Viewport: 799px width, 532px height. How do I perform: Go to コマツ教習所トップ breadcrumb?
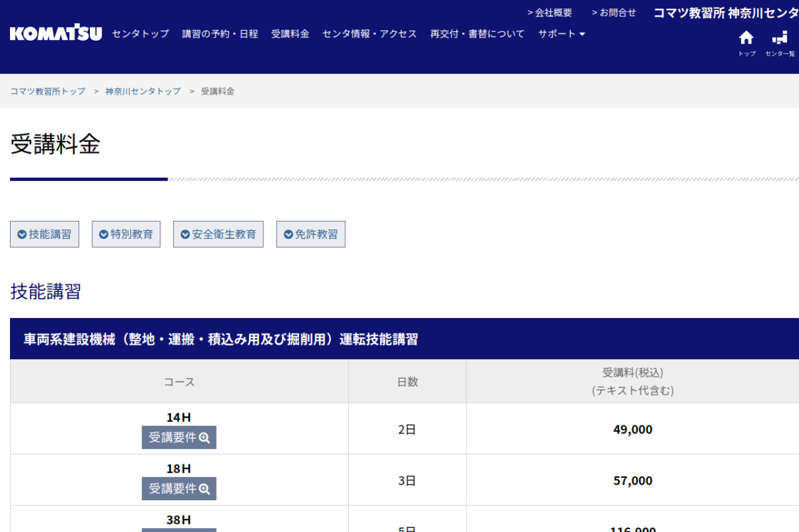47,91
